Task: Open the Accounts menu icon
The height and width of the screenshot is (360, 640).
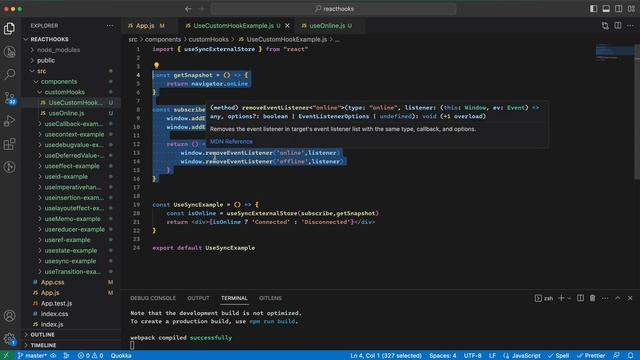Action: tap(9, 316)
